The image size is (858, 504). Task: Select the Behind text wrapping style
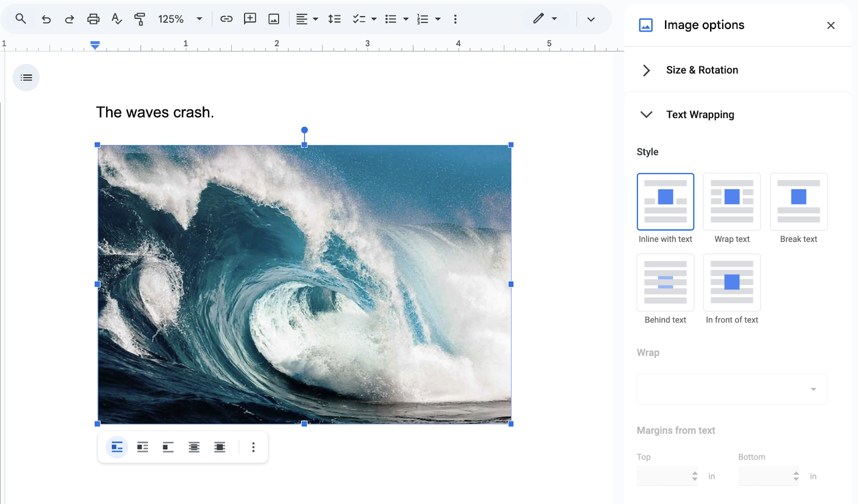pos(665,283)
